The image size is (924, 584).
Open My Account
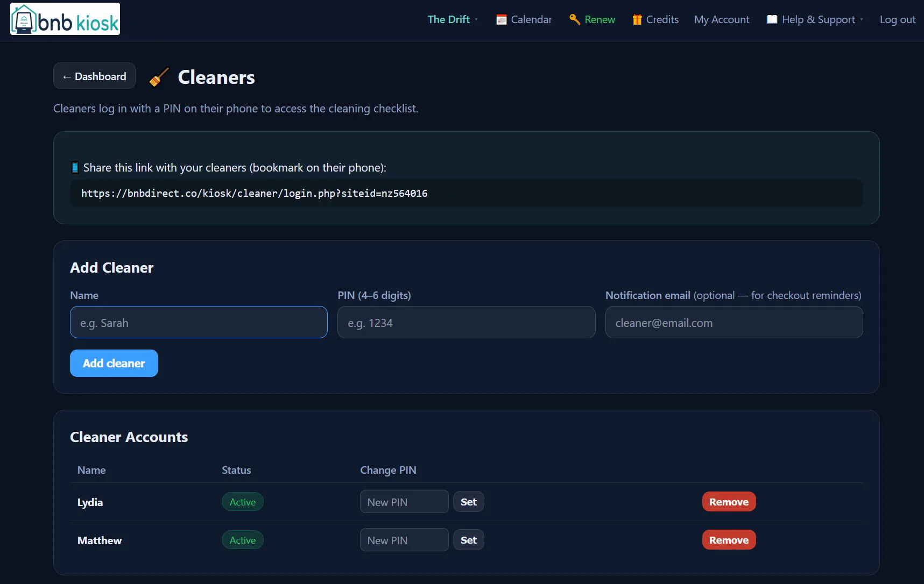coord(722,19)
